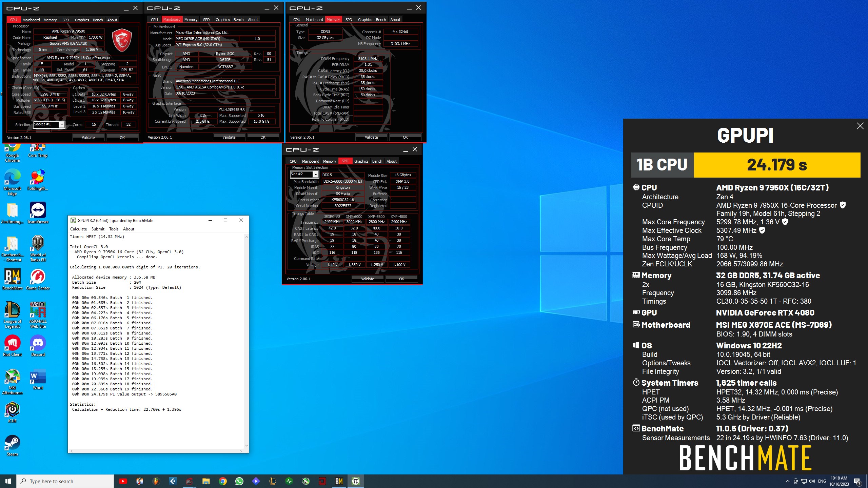Click FL Studio taskbar icon
This screenshot has width=868, height=488.
click(156, 481)
